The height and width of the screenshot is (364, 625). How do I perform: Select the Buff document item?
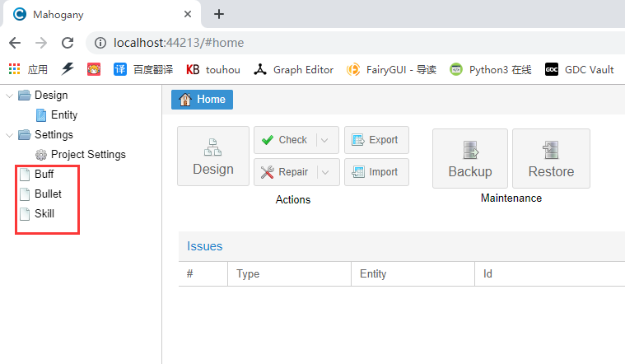pos(44,175)
